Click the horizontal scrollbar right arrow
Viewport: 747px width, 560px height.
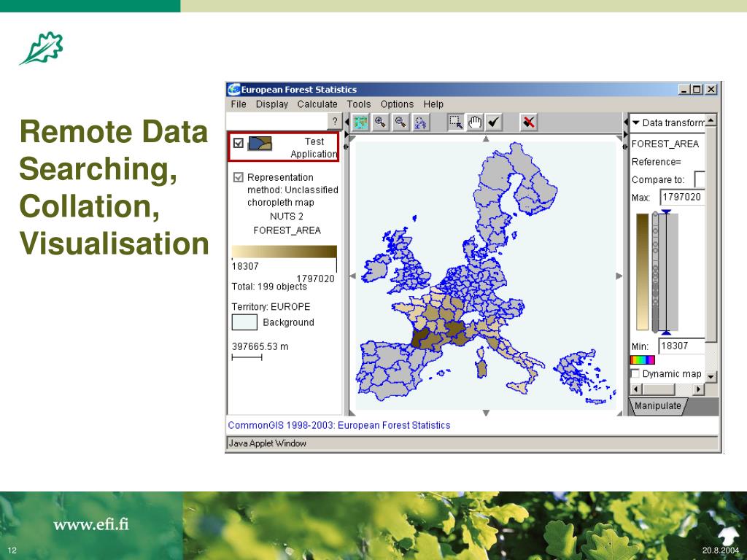[698, 389]
